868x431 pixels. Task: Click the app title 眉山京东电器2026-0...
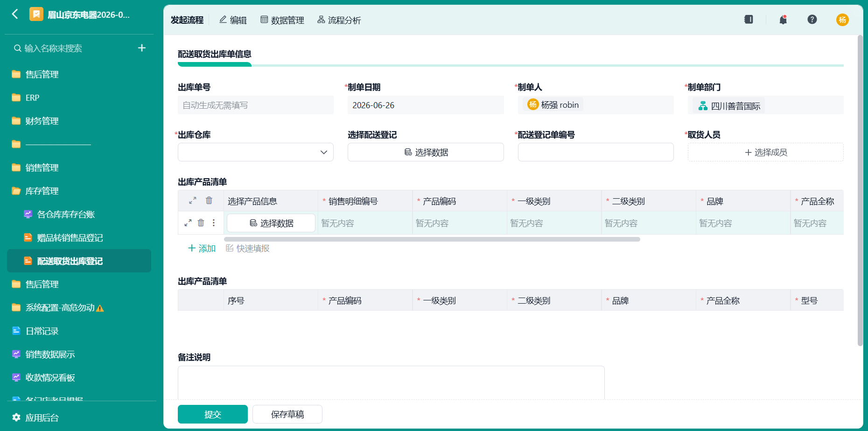coord(89,14)
